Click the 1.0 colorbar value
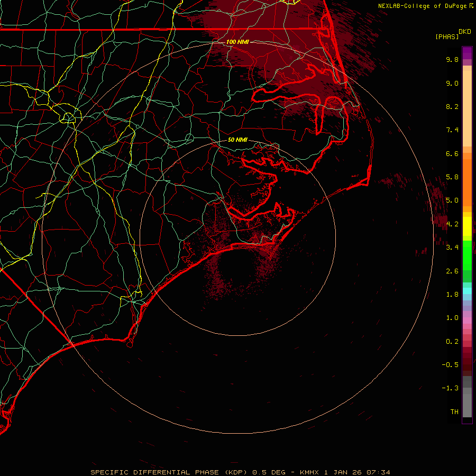Screen dimensions: 476x476 point(452,318)
